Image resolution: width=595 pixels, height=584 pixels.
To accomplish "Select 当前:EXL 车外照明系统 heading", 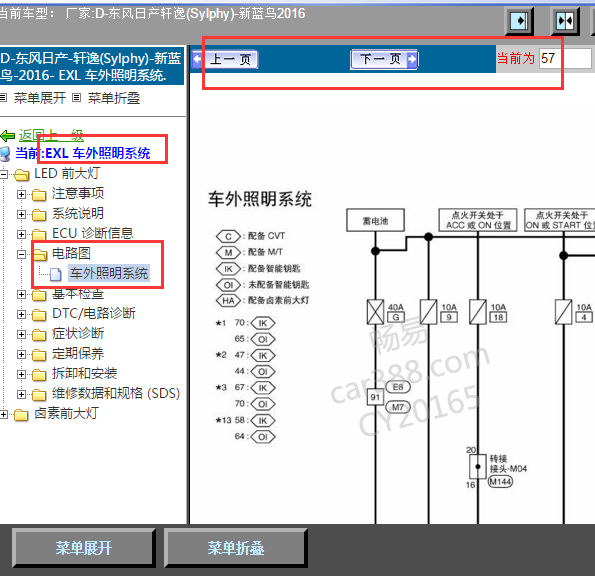I will 83,153.
